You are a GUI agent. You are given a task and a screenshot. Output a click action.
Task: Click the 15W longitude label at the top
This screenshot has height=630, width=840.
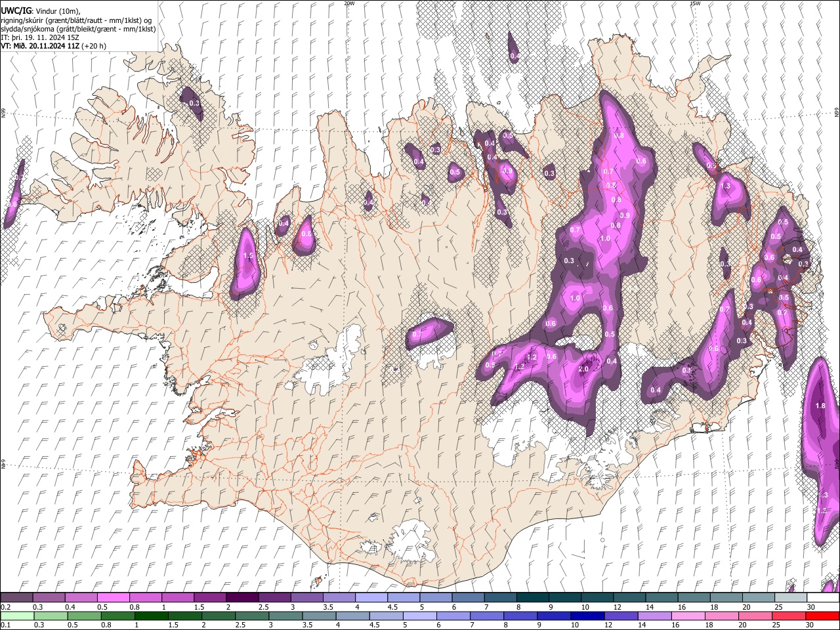point(696,3)
